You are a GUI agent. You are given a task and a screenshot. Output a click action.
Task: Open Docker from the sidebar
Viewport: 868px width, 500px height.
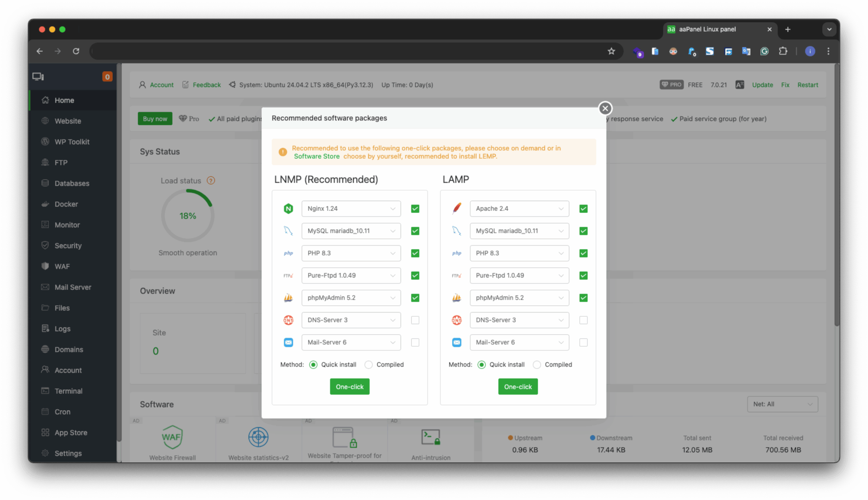(66, 204)
